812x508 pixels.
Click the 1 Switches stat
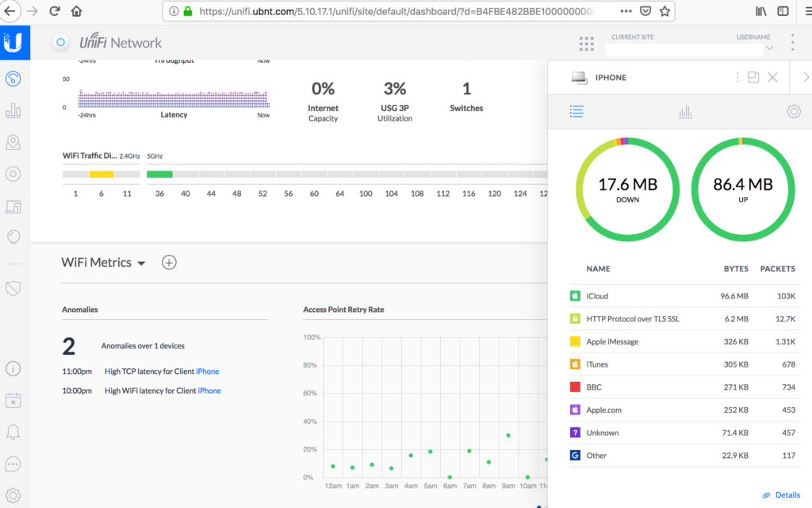466,97
